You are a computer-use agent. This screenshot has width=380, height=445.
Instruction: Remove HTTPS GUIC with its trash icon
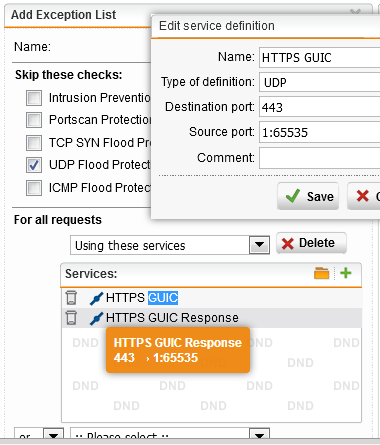pyautogui.click(x=71, y=298)
